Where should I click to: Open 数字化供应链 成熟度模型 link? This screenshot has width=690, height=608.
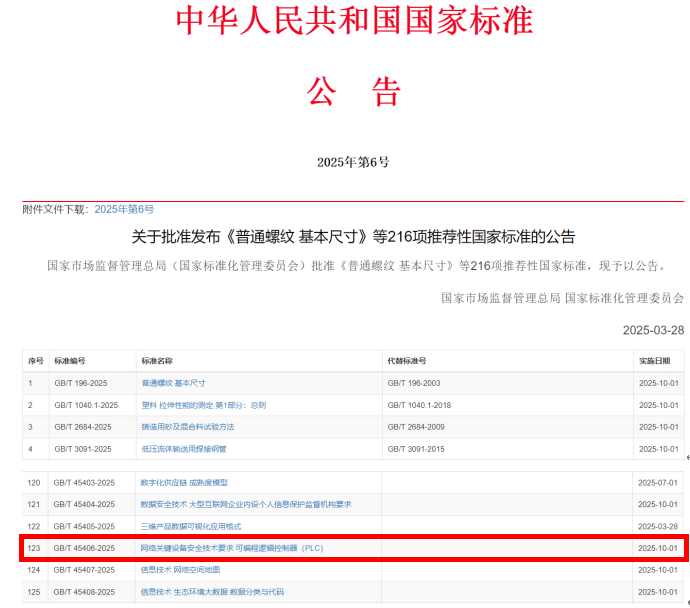coord(184,482)
